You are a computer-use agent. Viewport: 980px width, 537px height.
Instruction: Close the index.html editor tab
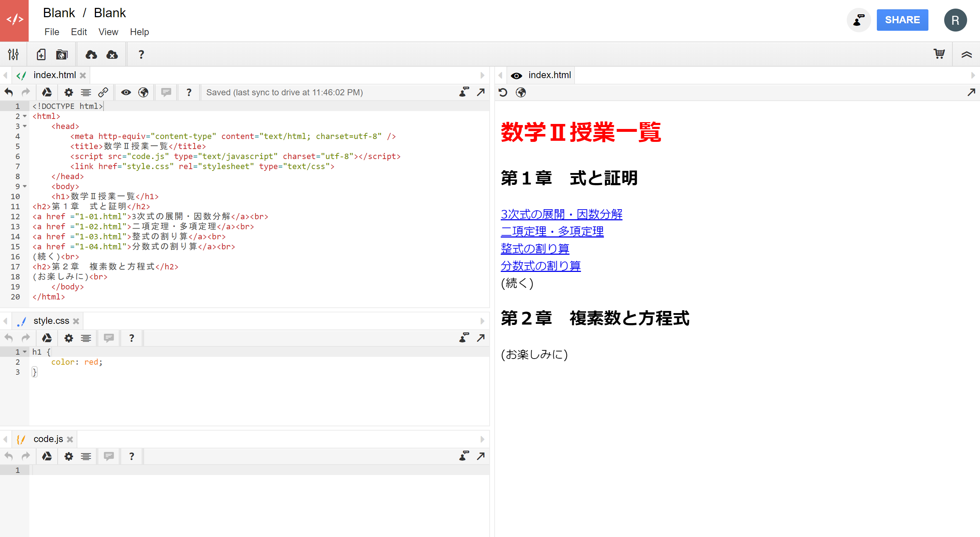pos(82,75)
